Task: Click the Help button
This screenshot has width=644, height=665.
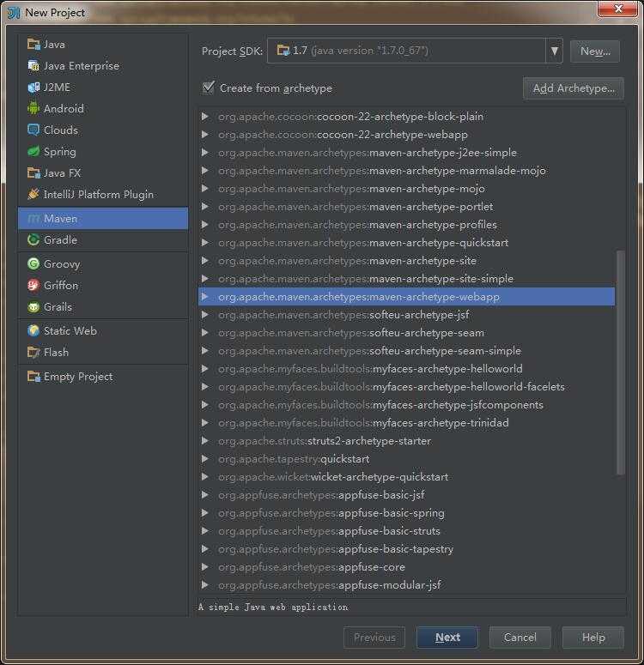Action: pyautogui.click(x=593, y=638)
